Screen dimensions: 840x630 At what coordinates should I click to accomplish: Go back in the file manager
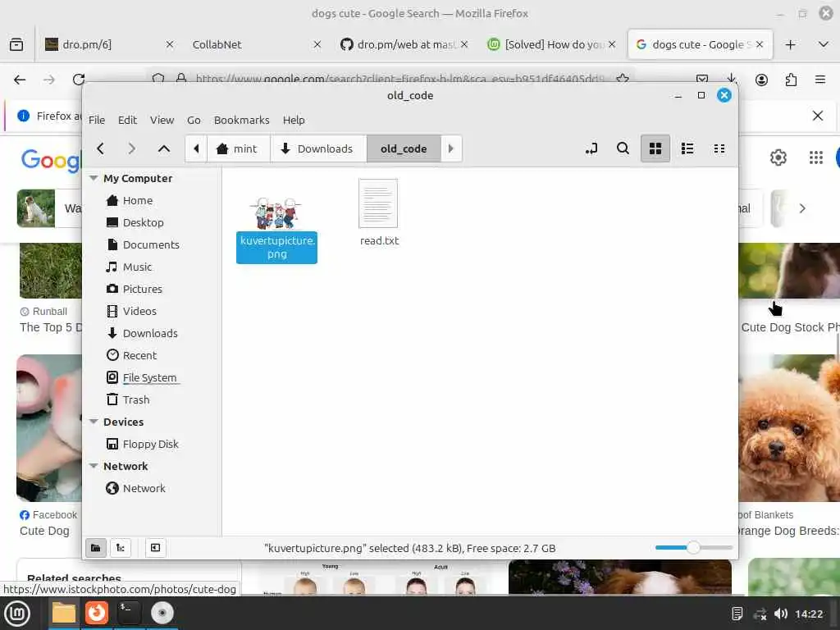(x=100, y=148)
